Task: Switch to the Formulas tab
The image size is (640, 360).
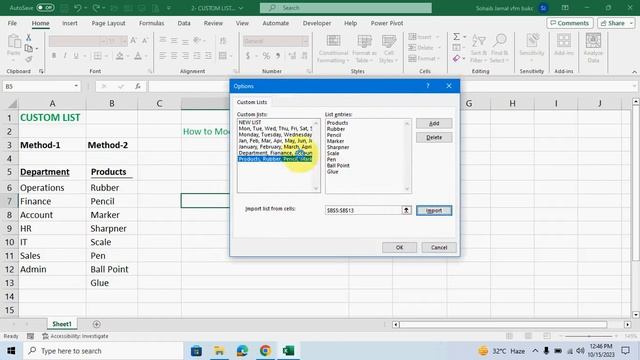Action: (151, 23)
